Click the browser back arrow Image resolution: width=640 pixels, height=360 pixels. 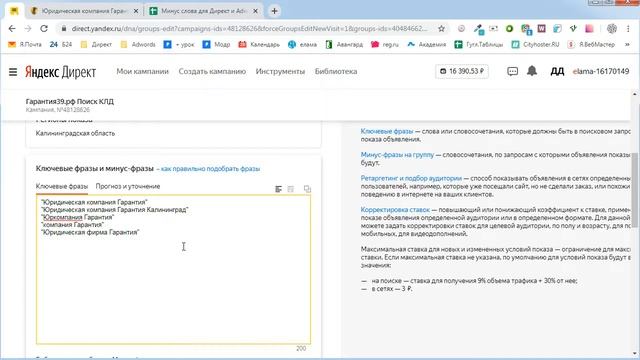[12, 29]
